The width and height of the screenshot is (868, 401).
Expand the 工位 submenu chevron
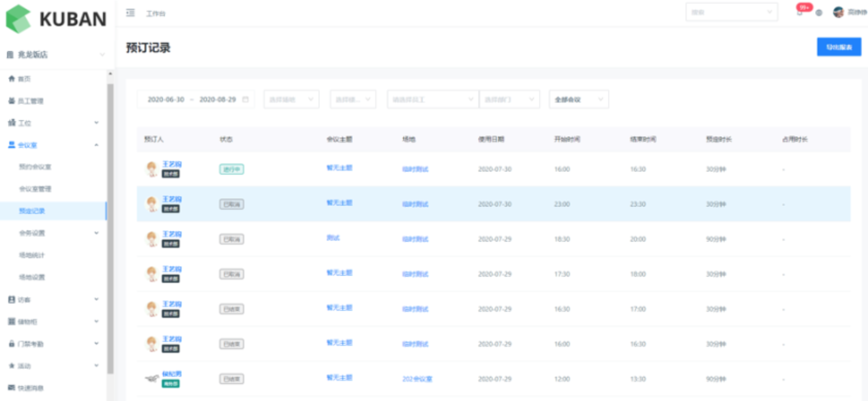[96, 123]
